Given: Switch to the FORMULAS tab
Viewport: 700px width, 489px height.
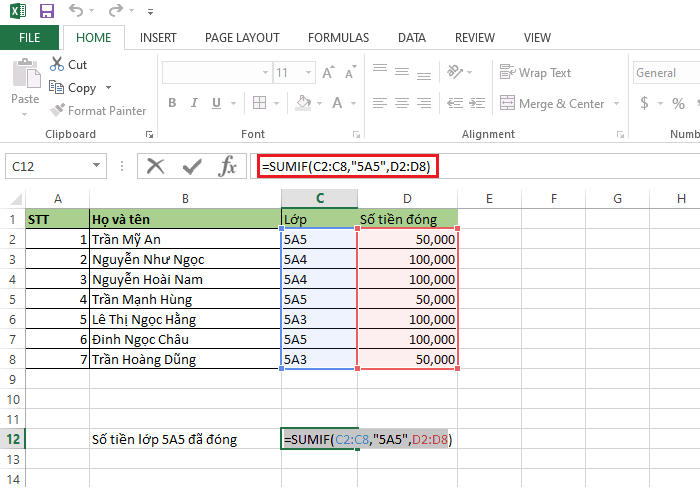Looking at the screenshot, I should point(338,38).
